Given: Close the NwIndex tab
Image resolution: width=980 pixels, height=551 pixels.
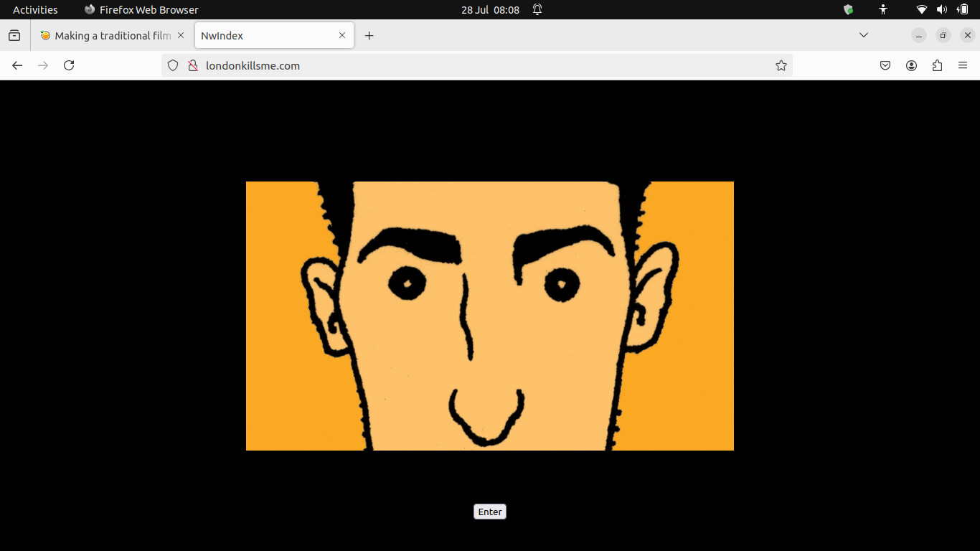Looking at the screenshot, I should tap(342, 35).
